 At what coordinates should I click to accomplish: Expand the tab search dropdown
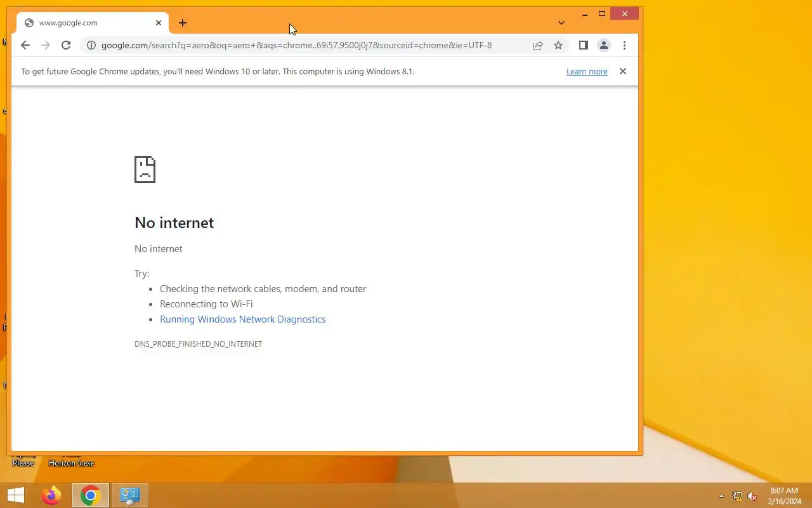click(561, 23)
